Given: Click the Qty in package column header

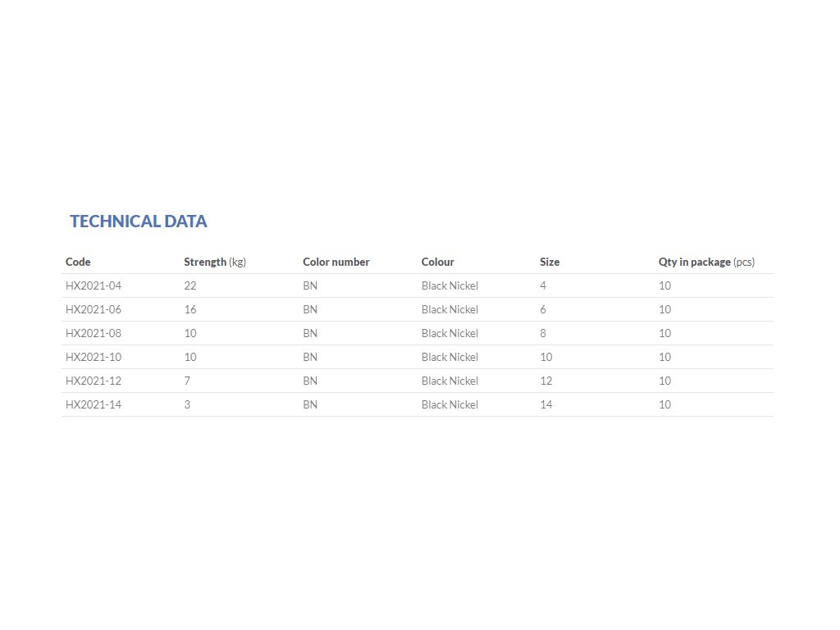Looking at the screenshot, I should point(706,262).
